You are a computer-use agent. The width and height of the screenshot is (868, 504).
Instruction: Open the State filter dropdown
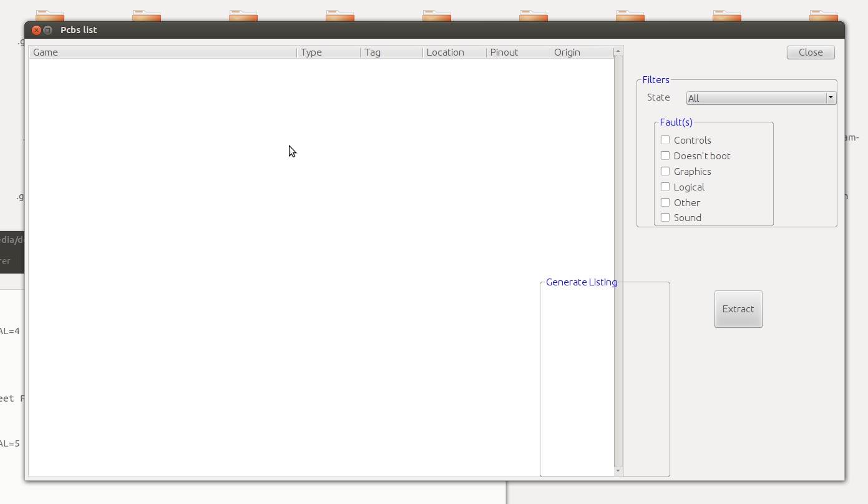(x=761, y=98)
